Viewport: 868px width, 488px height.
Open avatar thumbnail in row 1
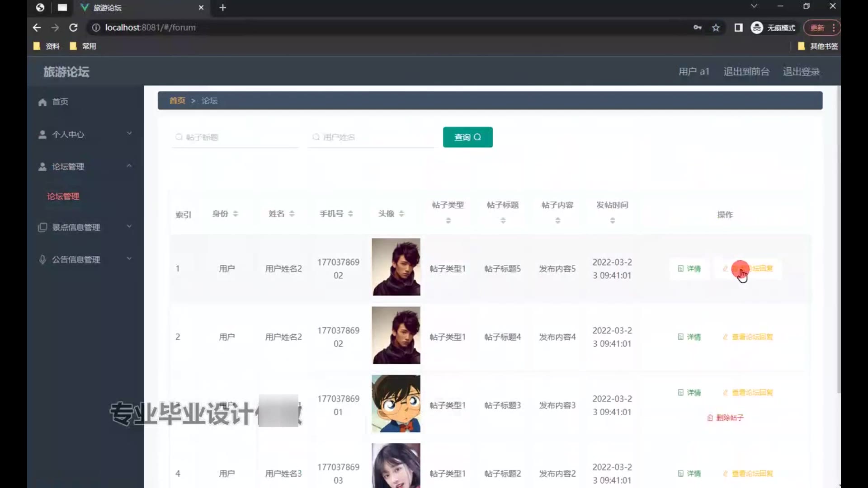[396, 267]
